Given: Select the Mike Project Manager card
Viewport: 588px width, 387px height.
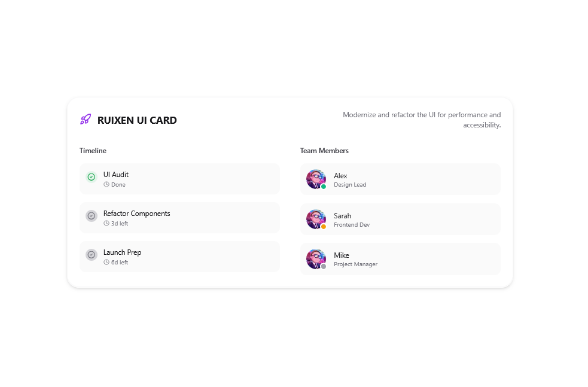Looking at the screenshot, I should tap(400, 259).
